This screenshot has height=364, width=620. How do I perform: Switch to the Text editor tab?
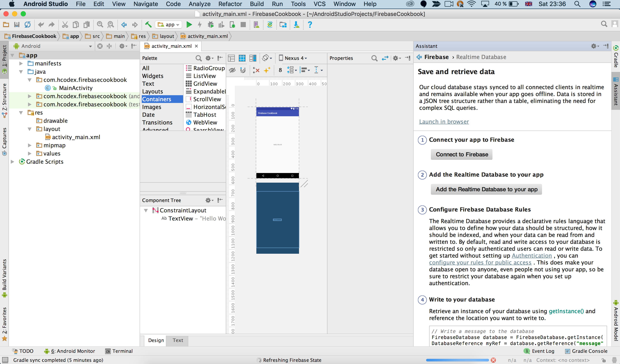pyautogui.click(x=178, y=340)
